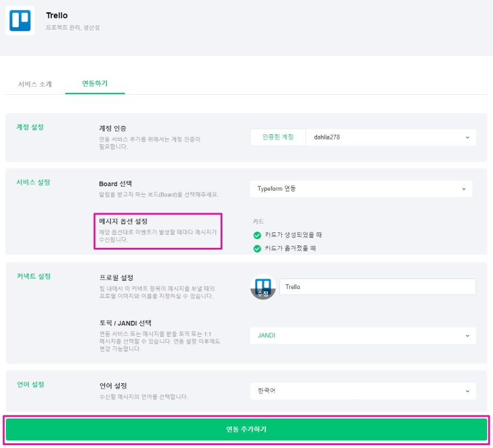Click the 커넥트 설정 section label
493x448 pixels.
33,276
